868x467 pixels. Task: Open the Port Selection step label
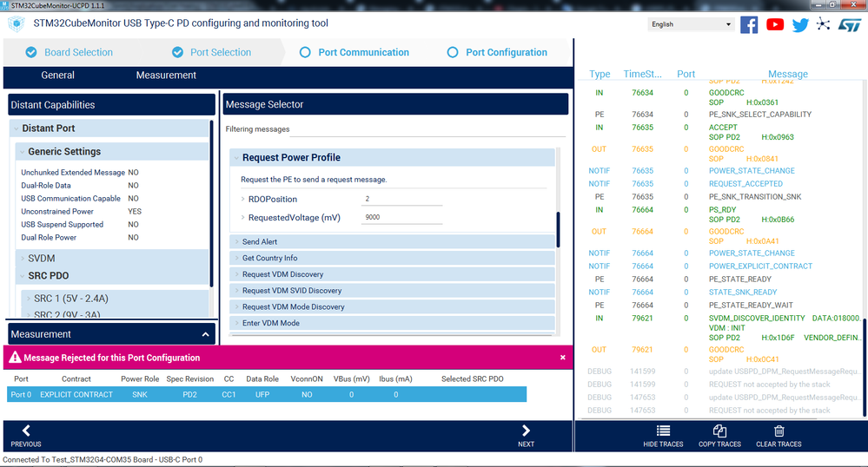click(x=221, y=52)
